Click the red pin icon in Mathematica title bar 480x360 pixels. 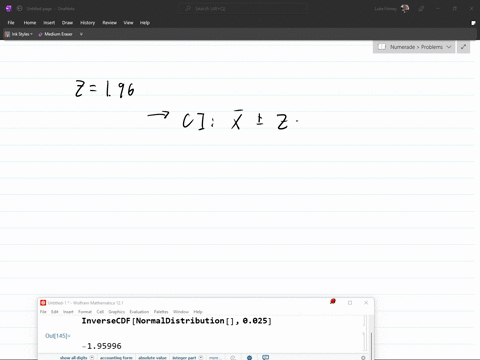(x=332, y=302)
